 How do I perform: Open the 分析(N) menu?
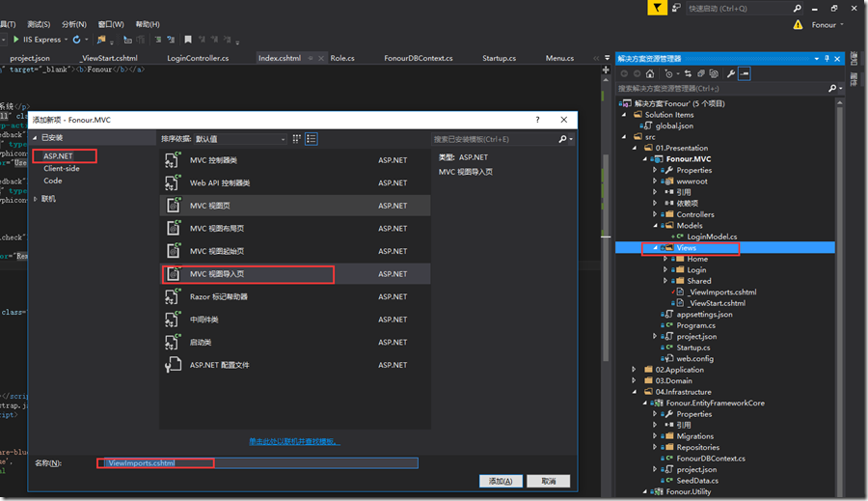click(x=74, y=24)
